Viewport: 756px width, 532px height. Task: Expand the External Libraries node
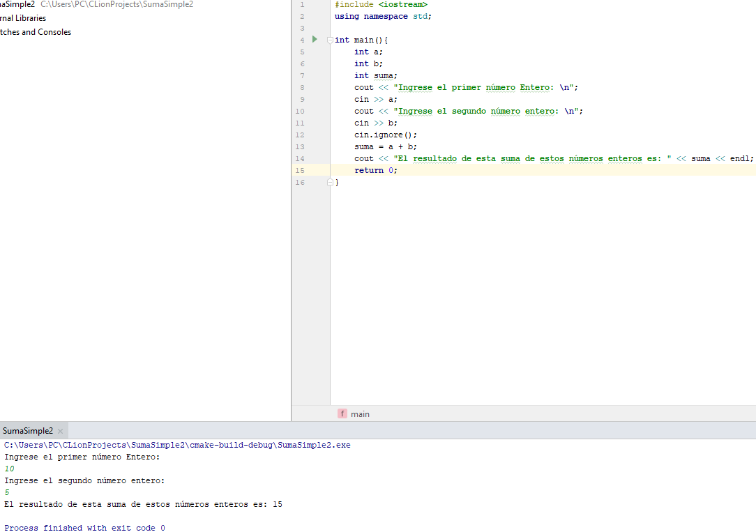[x=23, y=17]
